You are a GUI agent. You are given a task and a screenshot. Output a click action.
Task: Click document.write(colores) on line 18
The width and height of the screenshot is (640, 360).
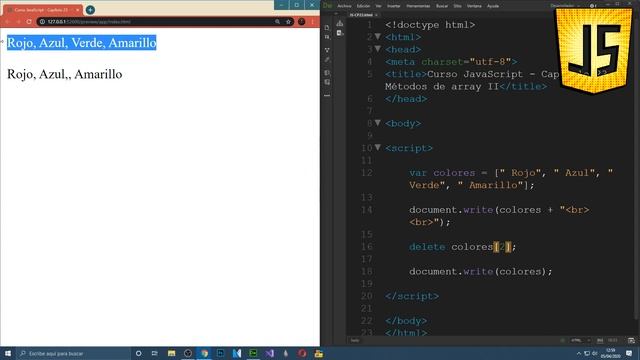480,271
